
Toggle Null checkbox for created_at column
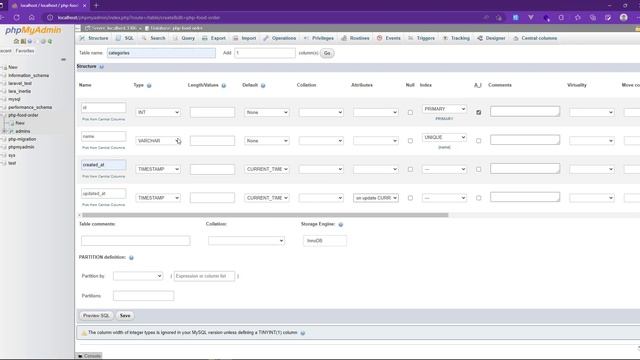coord(410,169)
